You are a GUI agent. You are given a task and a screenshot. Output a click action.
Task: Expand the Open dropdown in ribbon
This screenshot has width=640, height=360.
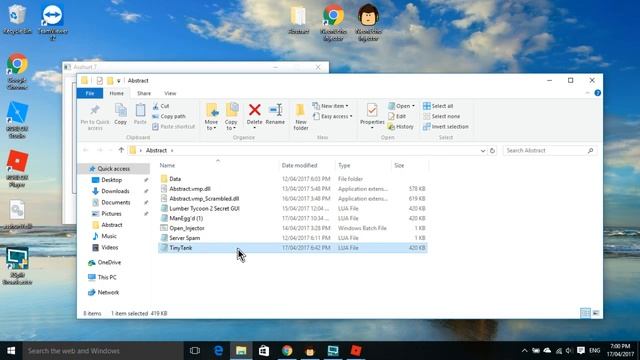(401, 106)
